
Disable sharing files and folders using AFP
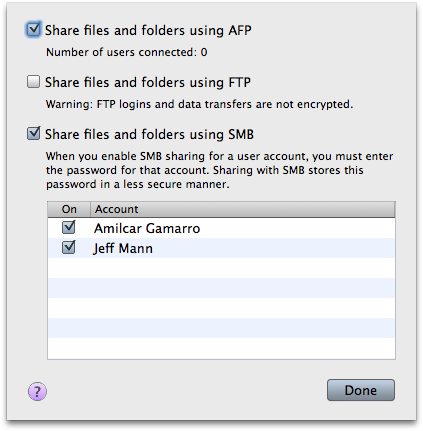[34, 29]
